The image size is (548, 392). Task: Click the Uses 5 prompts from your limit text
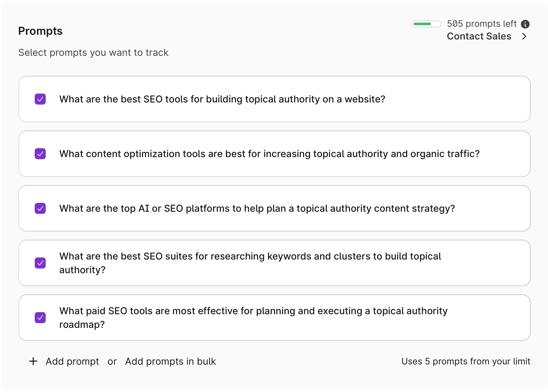[465, 361]
